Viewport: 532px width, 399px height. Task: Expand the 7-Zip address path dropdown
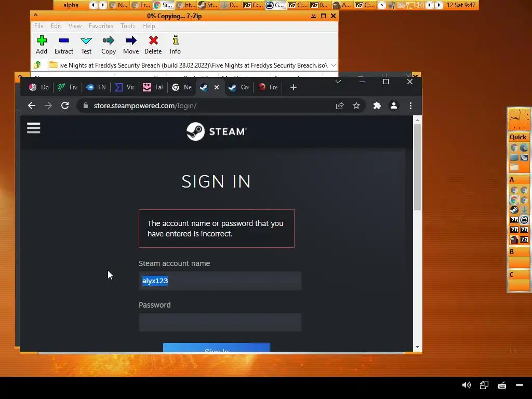(x=333, y=65)
